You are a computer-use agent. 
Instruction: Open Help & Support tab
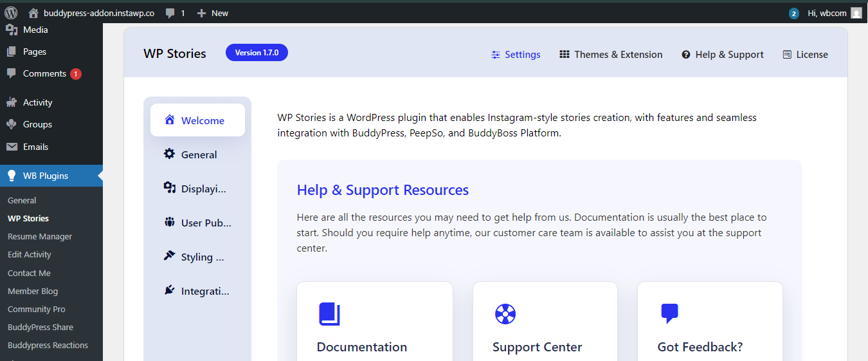click(723, 55)
